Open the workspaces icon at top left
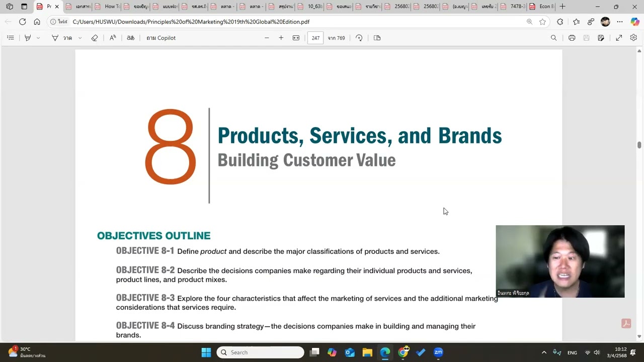644x362 pixels. pos(10,7)
